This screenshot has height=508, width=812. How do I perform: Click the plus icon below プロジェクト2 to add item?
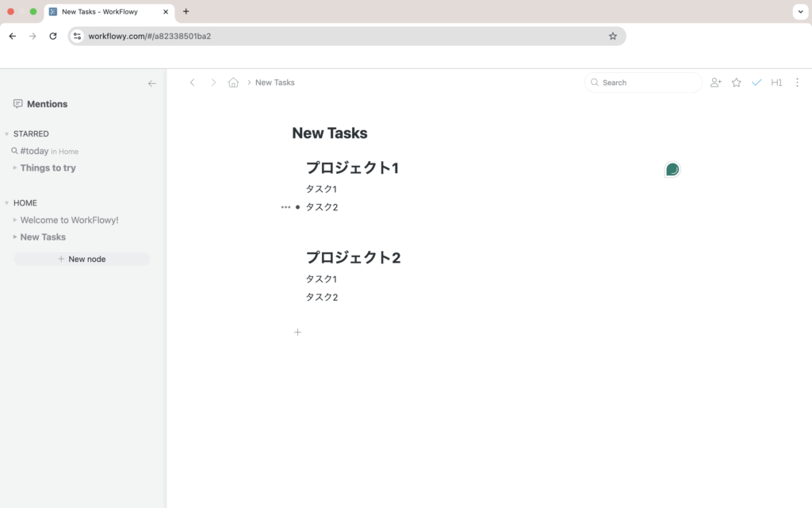coord(297,333)
